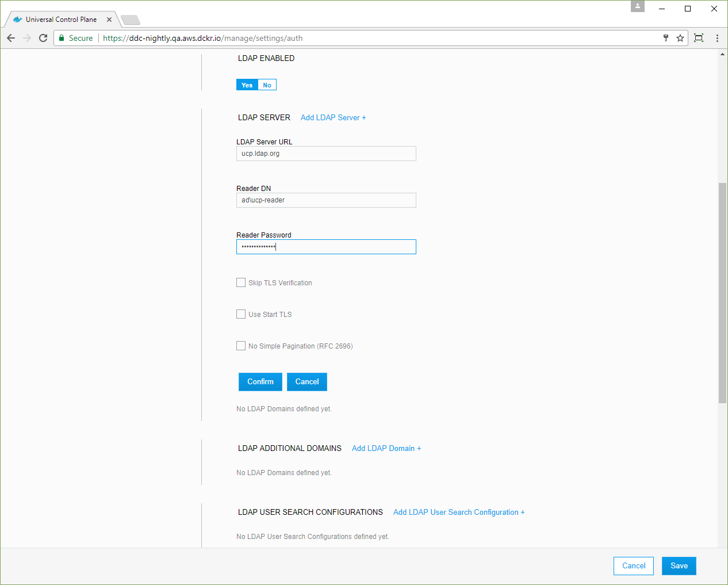Click the screen capture extension icon
The image size is (728, 585).
(x=699, y=38)
